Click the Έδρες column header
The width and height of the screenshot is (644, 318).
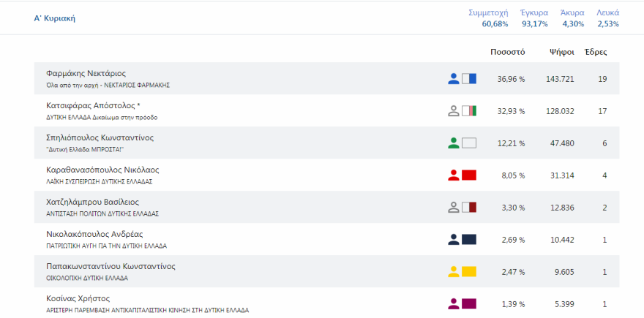[595, 52]
